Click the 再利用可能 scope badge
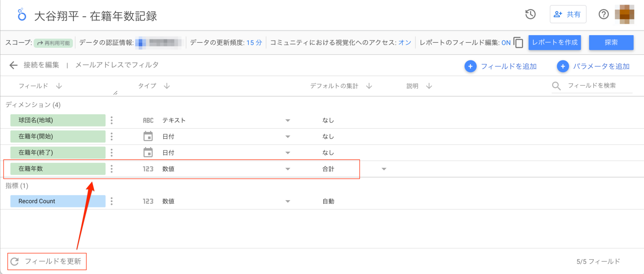This screenshot has width=644, height=274. click(53, 42)
